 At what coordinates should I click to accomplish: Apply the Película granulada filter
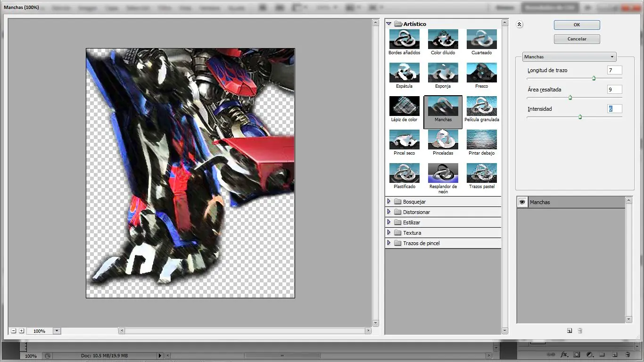pos(481,106)
